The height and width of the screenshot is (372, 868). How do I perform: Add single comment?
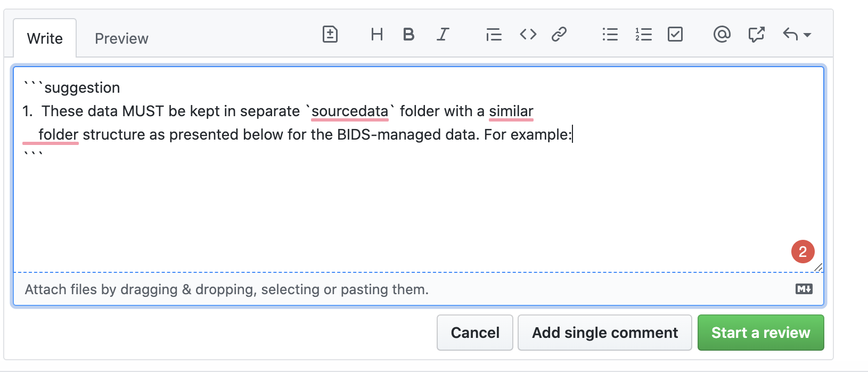click(604, 333)
